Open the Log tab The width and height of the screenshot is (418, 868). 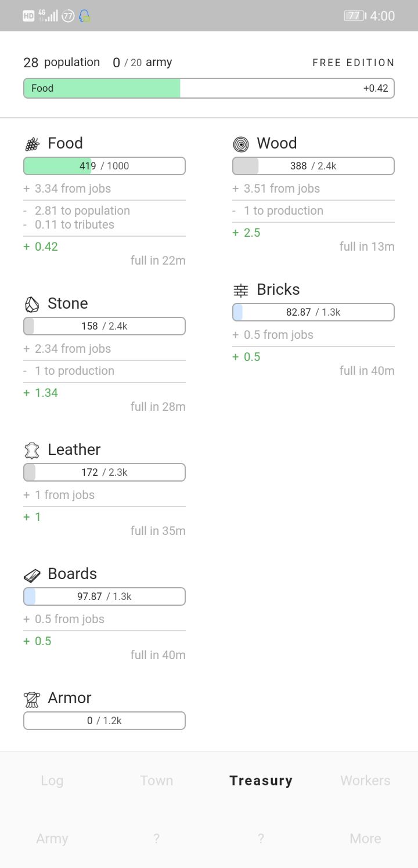pyautogui.click(x=52, y=780)
